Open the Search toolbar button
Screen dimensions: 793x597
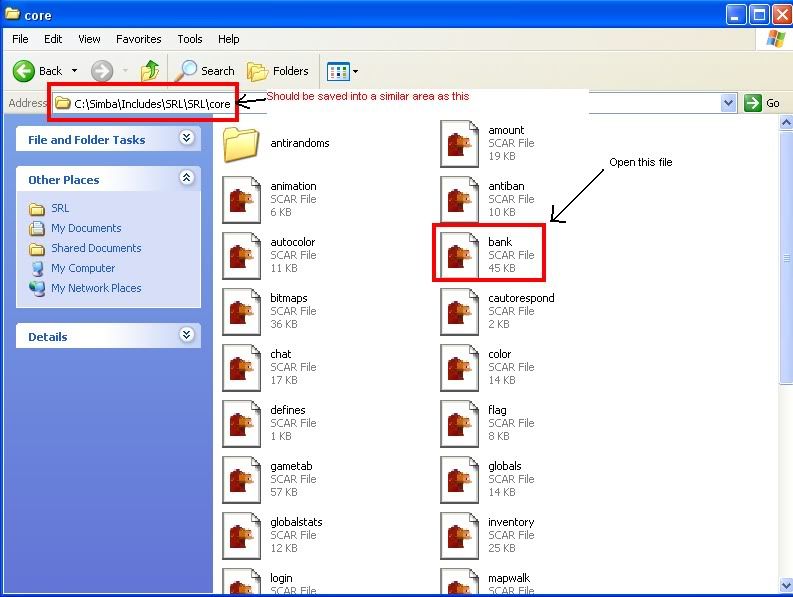pos(206,71)
